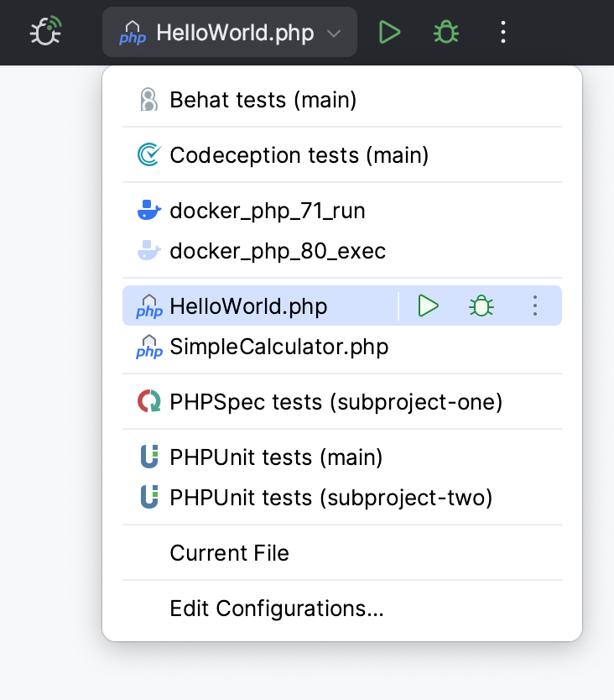Debug HelloWorld.php using the bug icon
This screenshot has width=614, height=700.
[x=445, y=32]
